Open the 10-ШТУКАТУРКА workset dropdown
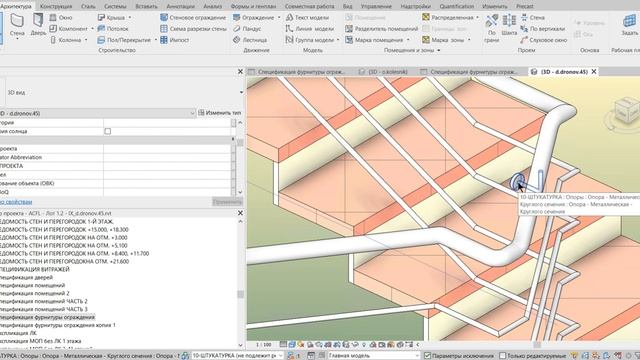 tap(280, 356)
